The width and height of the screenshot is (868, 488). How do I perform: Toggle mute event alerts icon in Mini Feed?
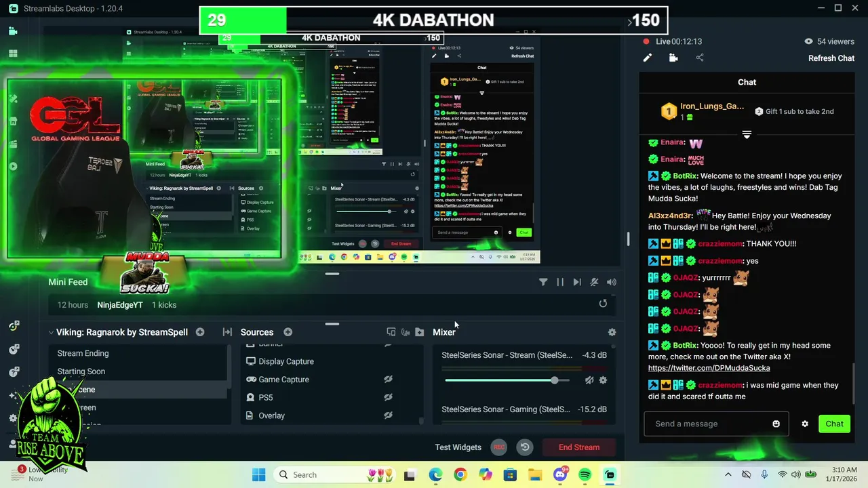(x=594, y=282)
